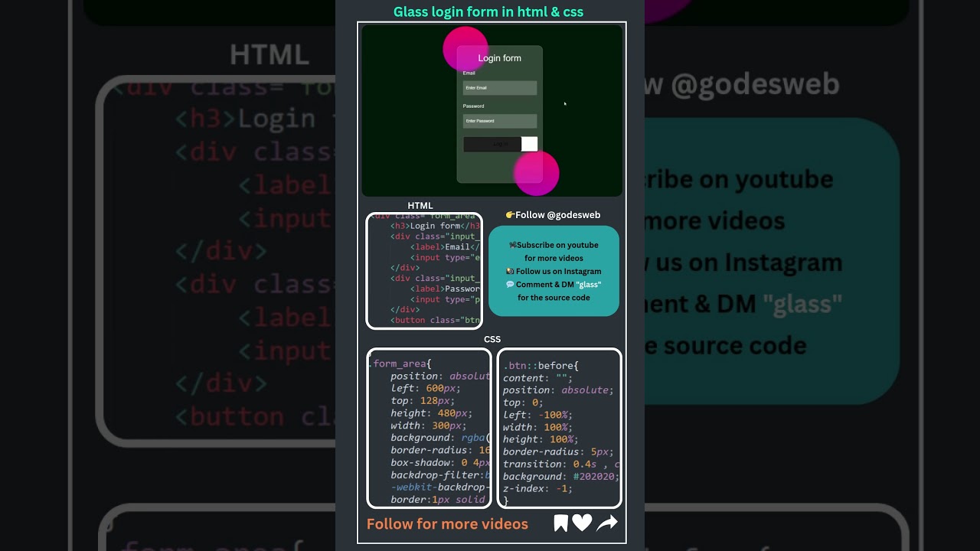980x551 pixels.
Task: Click the "<label>Passwor" HTML line
Action: click(x=445, y=289)
